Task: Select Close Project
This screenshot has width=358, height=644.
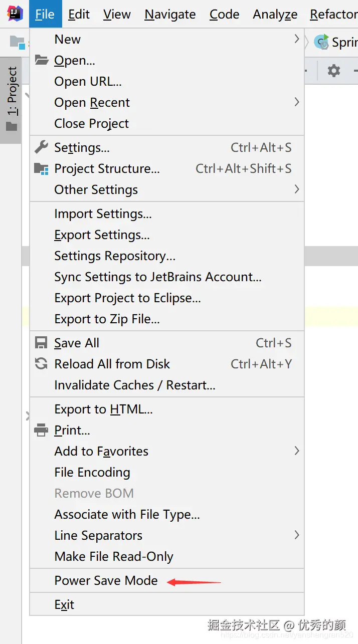Action: 91,123
